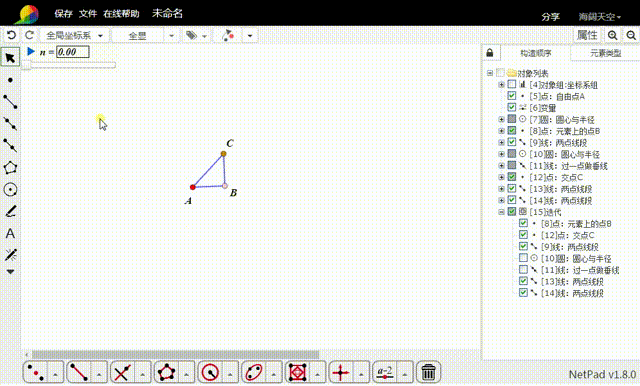Click the Properties button
Viewport: 640px width, 386px height.
pyautogui.click(x=587, y=35)
